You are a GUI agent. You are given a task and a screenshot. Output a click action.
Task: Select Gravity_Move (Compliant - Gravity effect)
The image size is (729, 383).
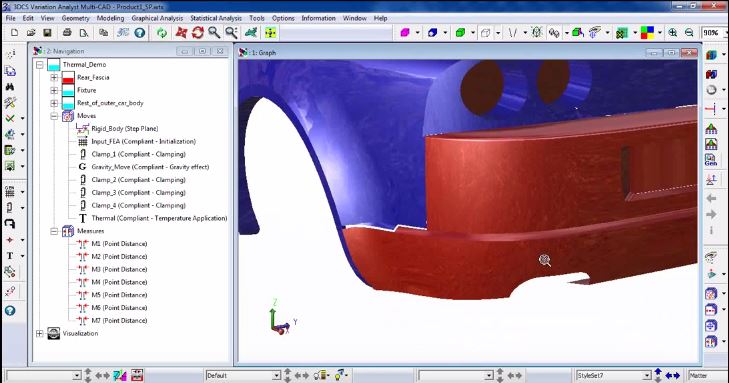pos(150,167)
